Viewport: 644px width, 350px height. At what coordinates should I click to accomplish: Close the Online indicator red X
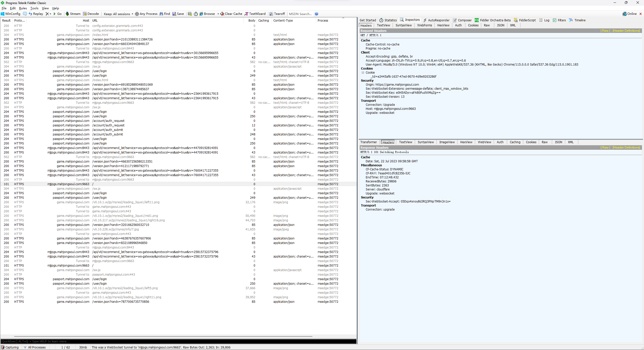point(640,14)
